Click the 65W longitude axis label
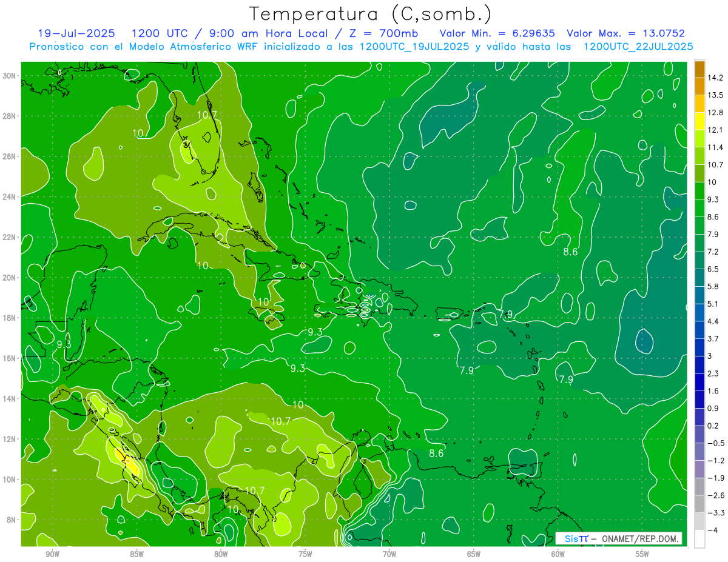 pyautogui.click(x=474, y=555)
